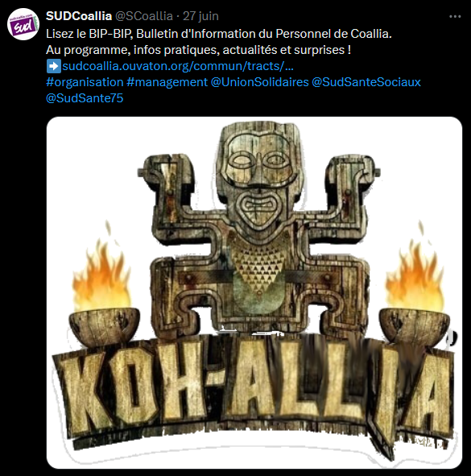Visit the @UnionSolidaires mention

260,82
